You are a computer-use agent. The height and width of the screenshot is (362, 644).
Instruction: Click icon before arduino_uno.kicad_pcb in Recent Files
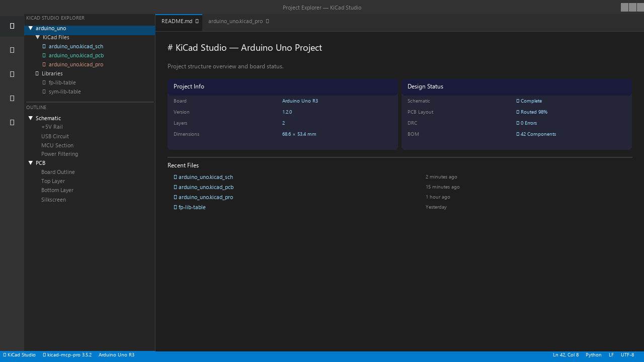point(176,187)
